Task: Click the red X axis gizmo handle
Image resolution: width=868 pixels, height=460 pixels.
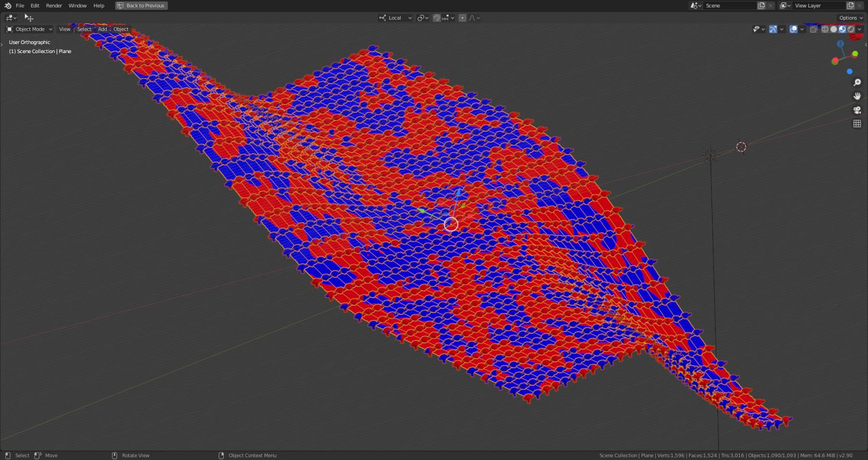Action: pos(835,61)
